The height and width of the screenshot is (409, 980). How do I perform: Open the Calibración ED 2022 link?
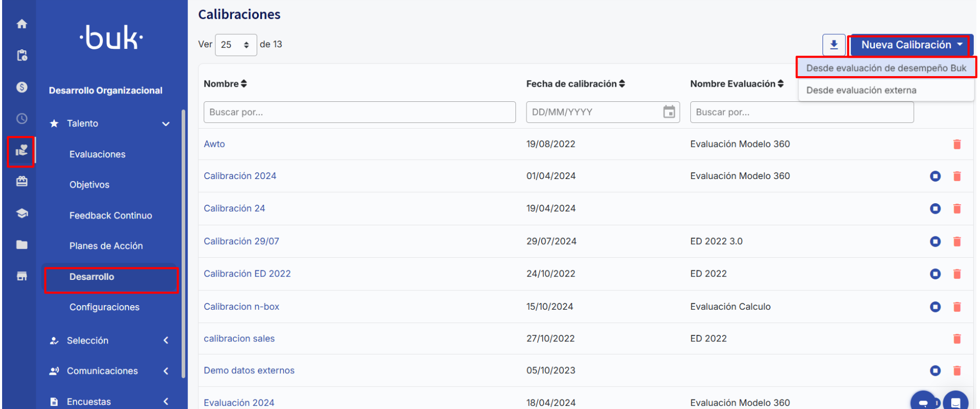[x=247, y=274]
